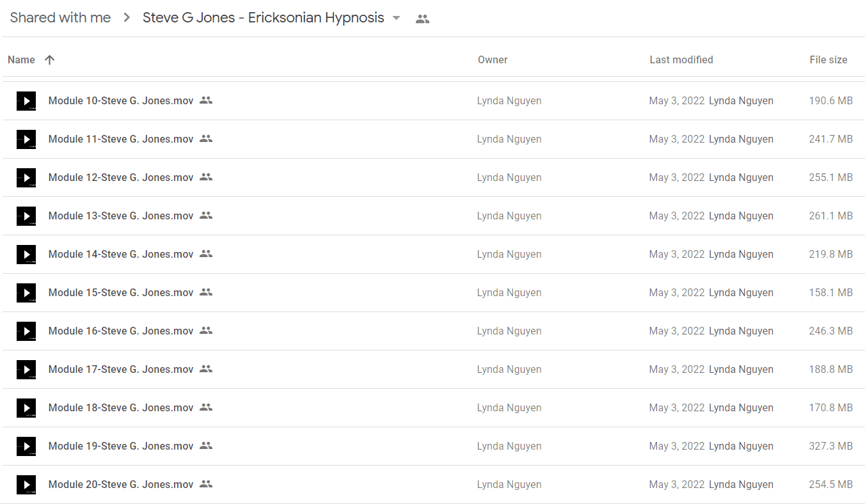The width and height of the screenshot is (865, 504).
Task: Click Module 17 video thumbnail icon
Action: (26, 369)
